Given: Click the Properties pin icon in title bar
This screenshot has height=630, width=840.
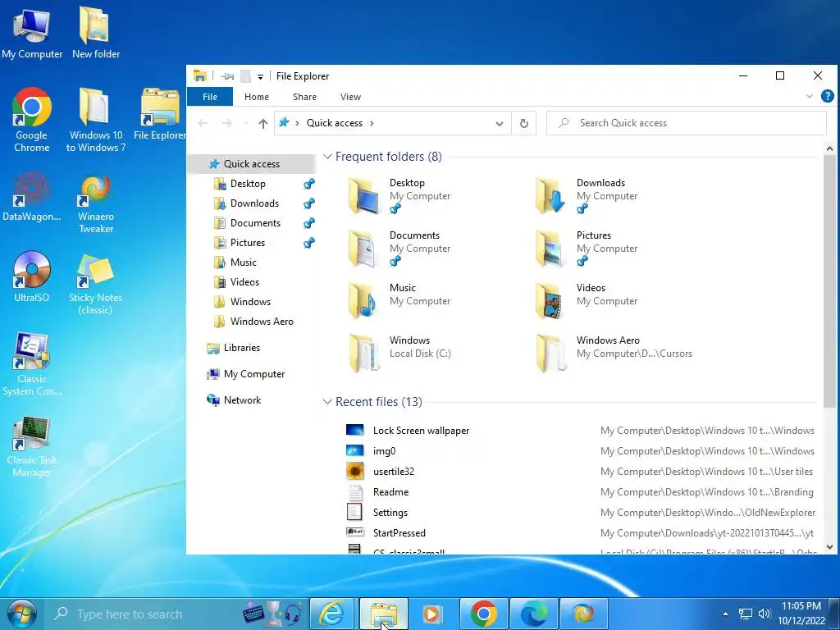Looking at the screenshot, I should point(227,76).
